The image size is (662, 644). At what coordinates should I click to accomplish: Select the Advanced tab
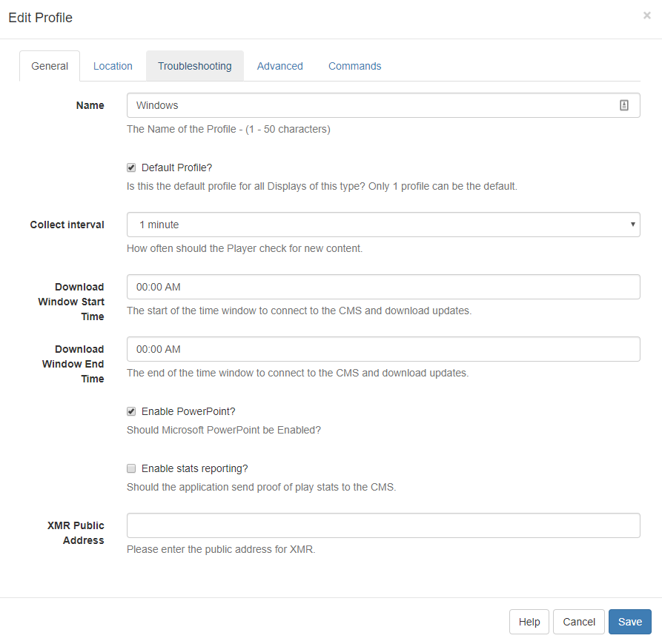[279, 66]
